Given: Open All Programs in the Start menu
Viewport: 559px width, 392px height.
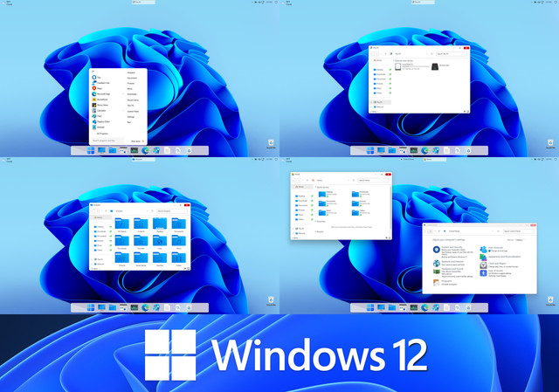Looking at the screenshot, I should [x=102, y=134].
